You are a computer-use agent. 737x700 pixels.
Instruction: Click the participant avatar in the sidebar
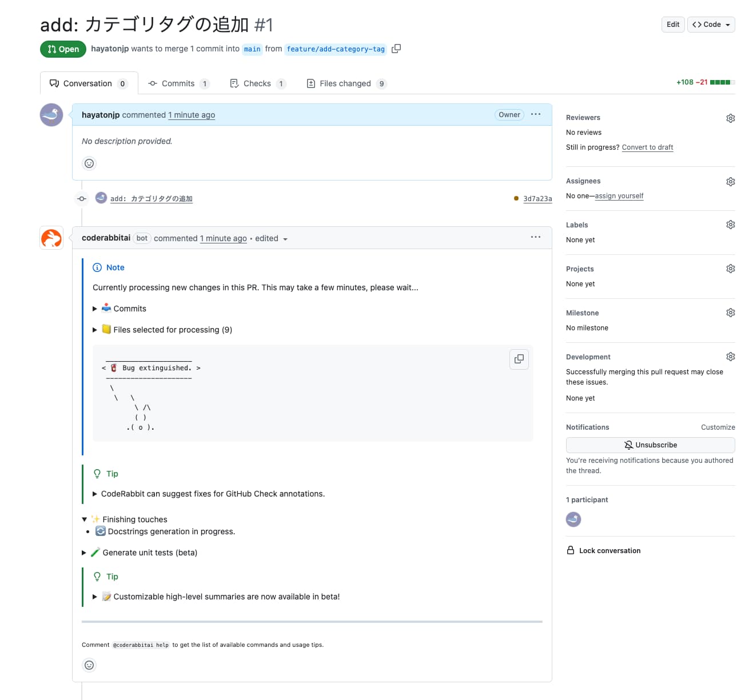pos(573,519)
